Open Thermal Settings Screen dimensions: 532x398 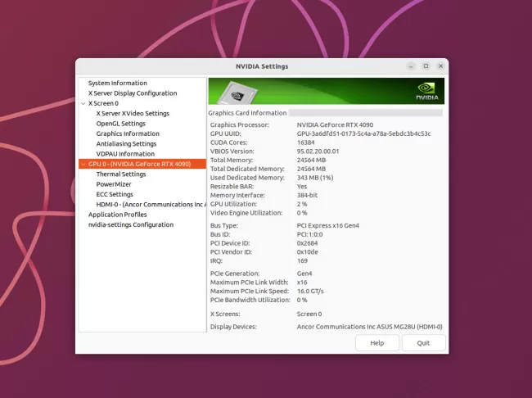121,174
